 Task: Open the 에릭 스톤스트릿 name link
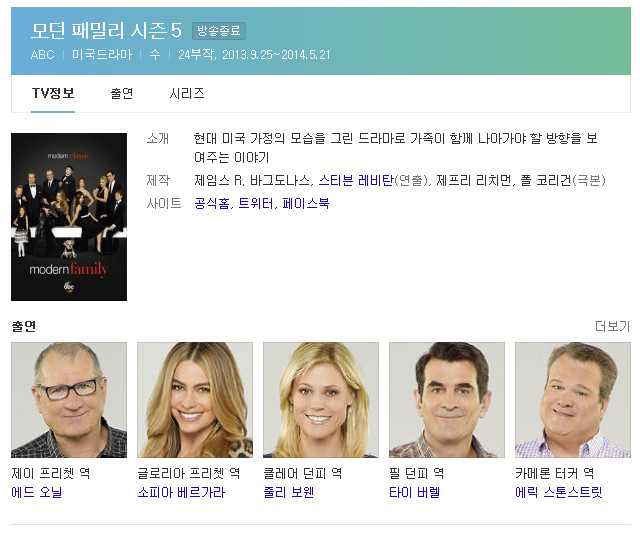click(559, 492)
